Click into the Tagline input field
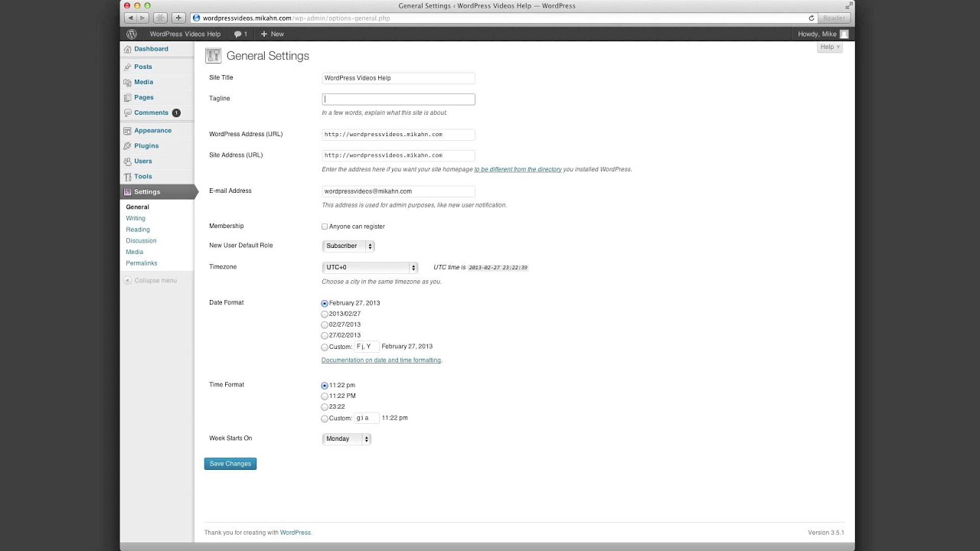The width and height of the screenshot is (980, 551). [x=398, y=99]
